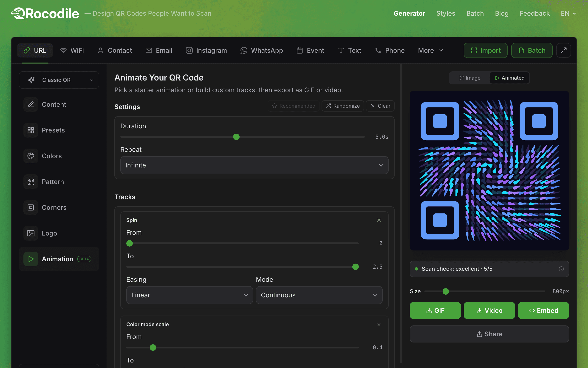The height and width of the screenshot is (368, 588).
Task: Go to Generator in top navigation
Action: [409, 13]
